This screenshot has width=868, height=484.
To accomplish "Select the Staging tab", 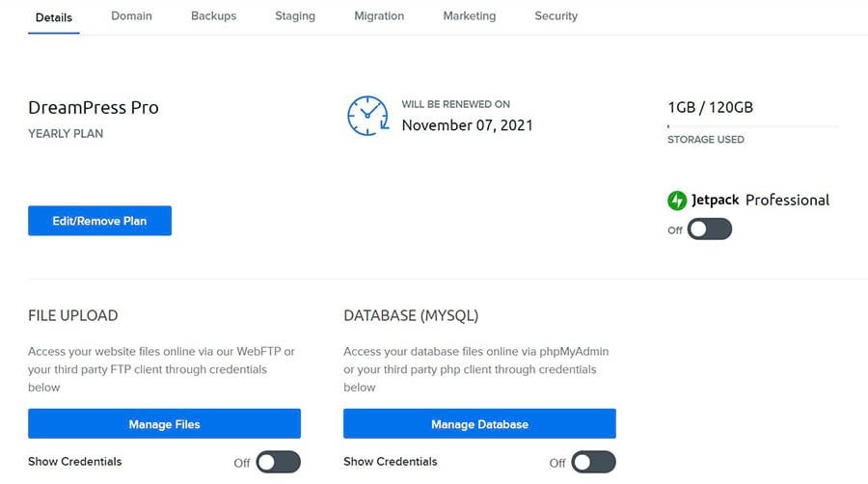I will [294, 16].
